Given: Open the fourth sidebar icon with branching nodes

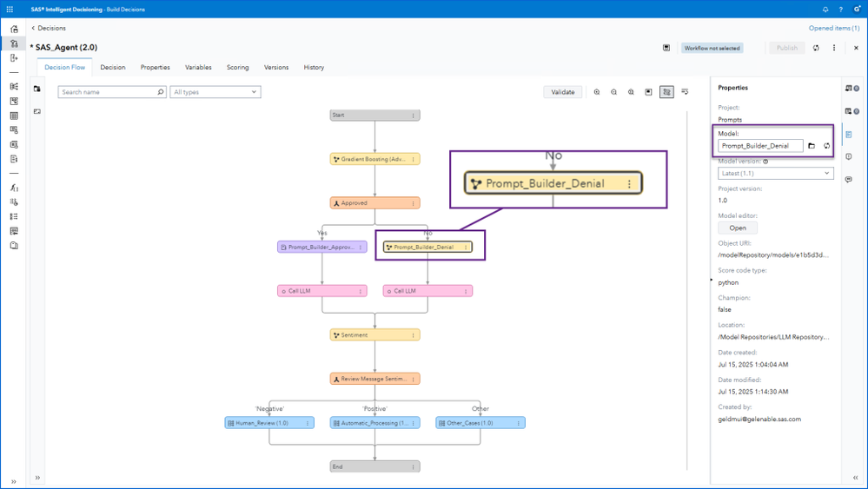Looking at the screenshot, I should (14, 86).
